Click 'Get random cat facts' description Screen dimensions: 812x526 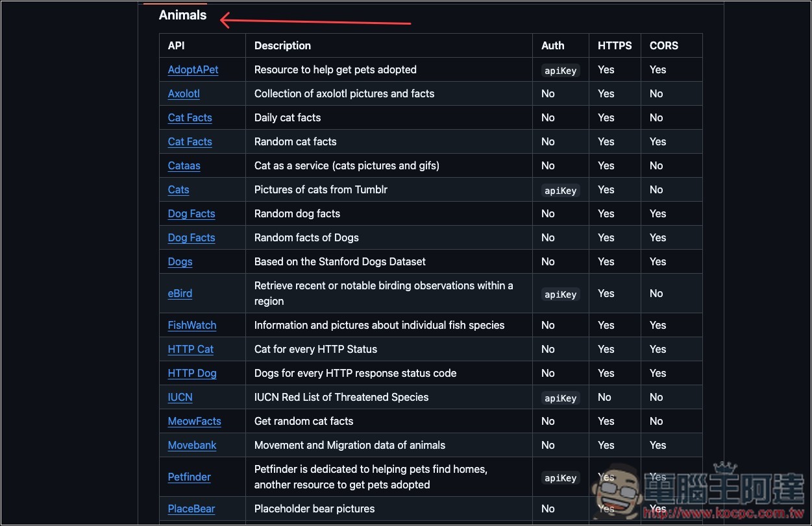304,422
